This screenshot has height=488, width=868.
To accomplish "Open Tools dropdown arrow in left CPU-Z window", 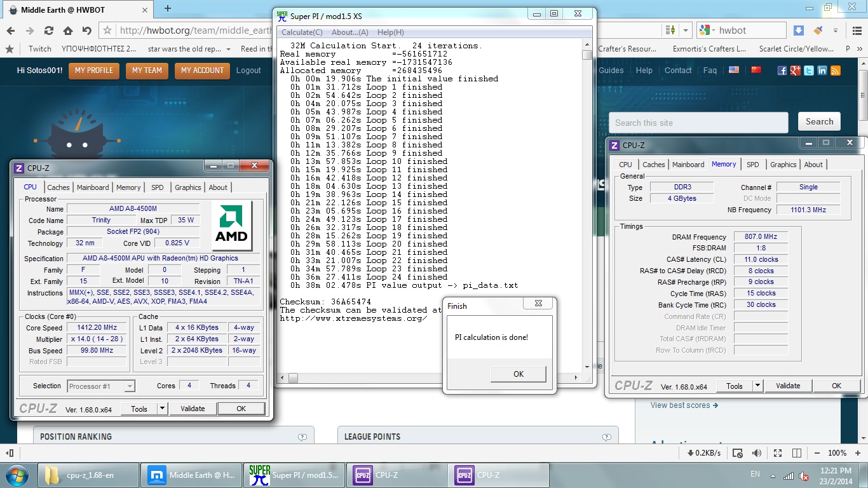I will coord(162,409).
